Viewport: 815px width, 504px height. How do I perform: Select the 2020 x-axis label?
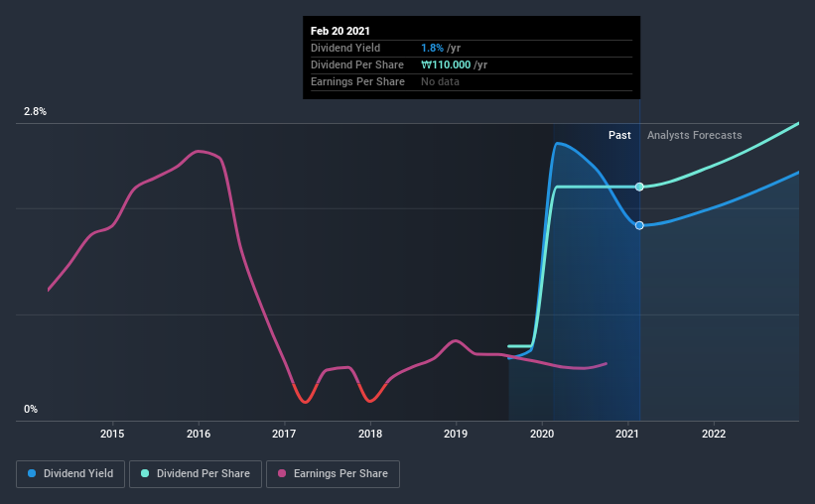(542, 434)
